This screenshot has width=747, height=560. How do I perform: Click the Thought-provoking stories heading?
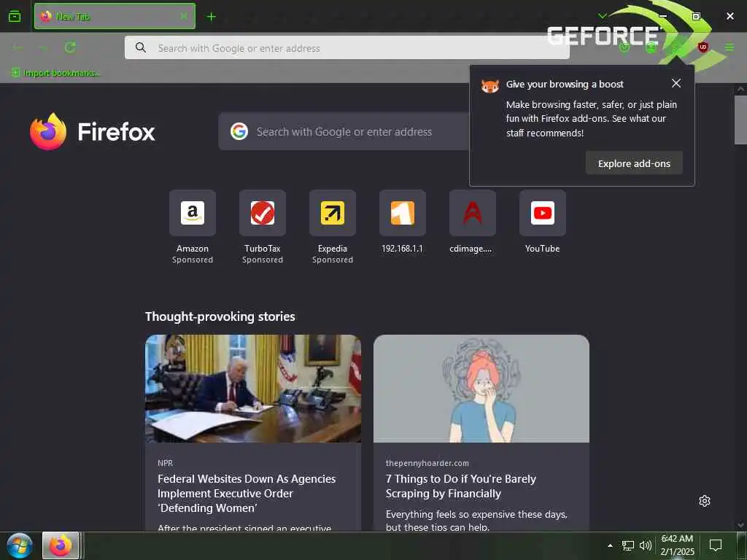(x=220, y=316)
